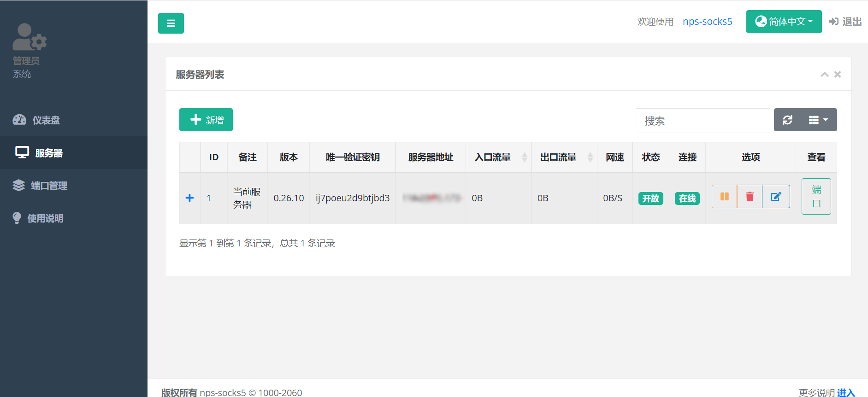
Task: Click the 端口 view button
Action: tap(816, 197)
